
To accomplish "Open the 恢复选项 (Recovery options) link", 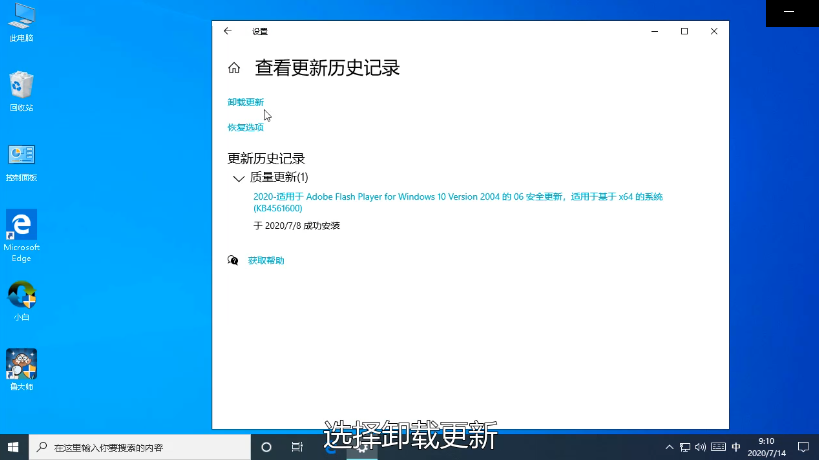I will 245,127.
